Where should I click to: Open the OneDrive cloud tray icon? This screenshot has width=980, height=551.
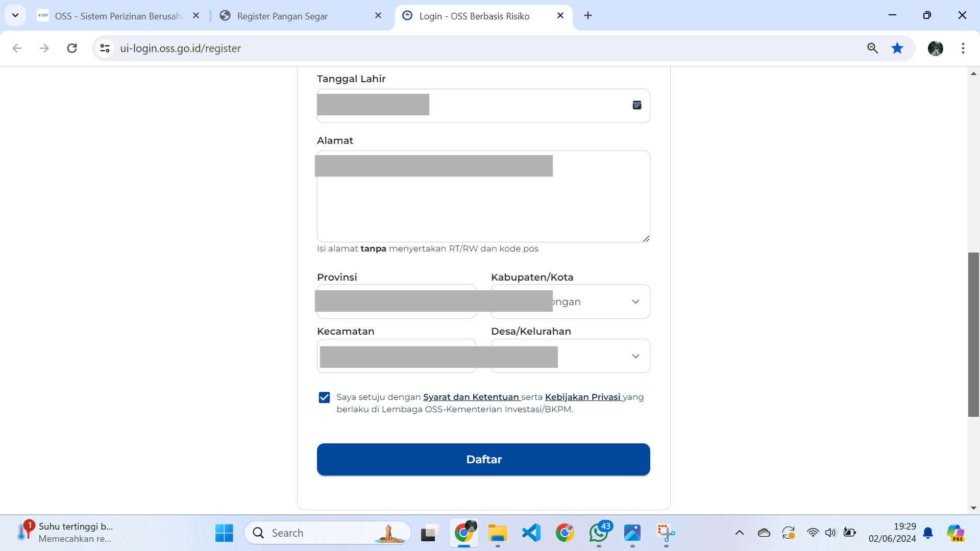764,533
